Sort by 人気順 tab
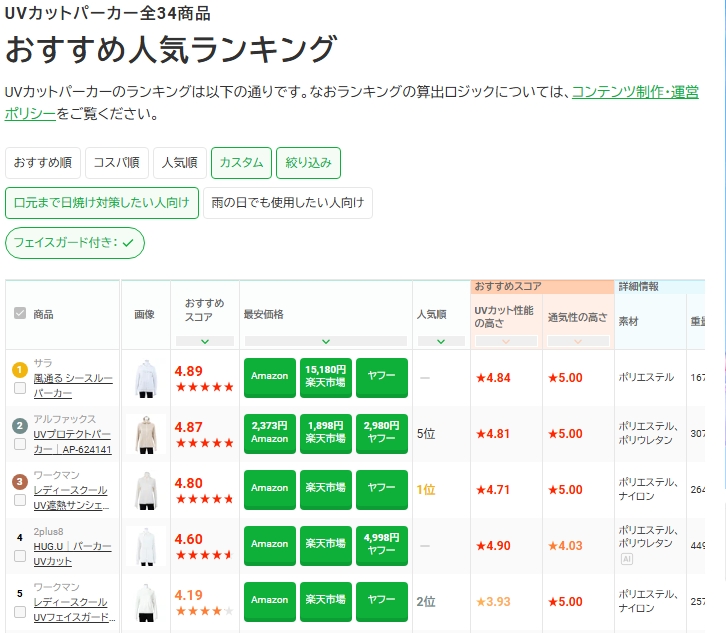 (180, 163)
